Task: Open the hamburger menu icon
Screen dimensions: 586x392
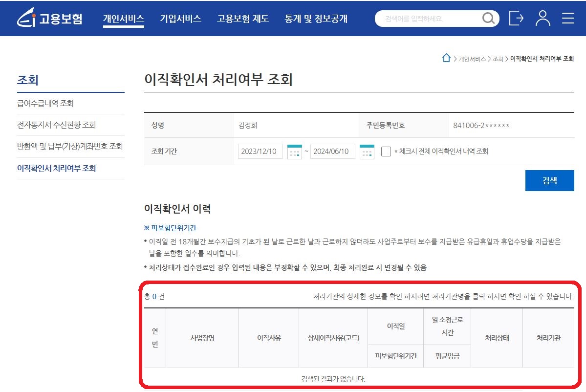Action: [567, 18]
